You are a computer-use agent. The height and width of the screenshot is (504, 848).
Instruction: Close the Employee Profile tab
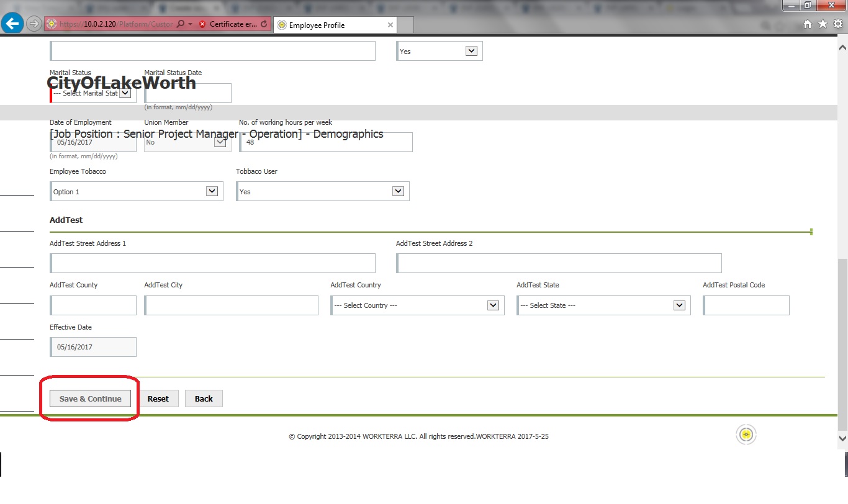[390, 25]
